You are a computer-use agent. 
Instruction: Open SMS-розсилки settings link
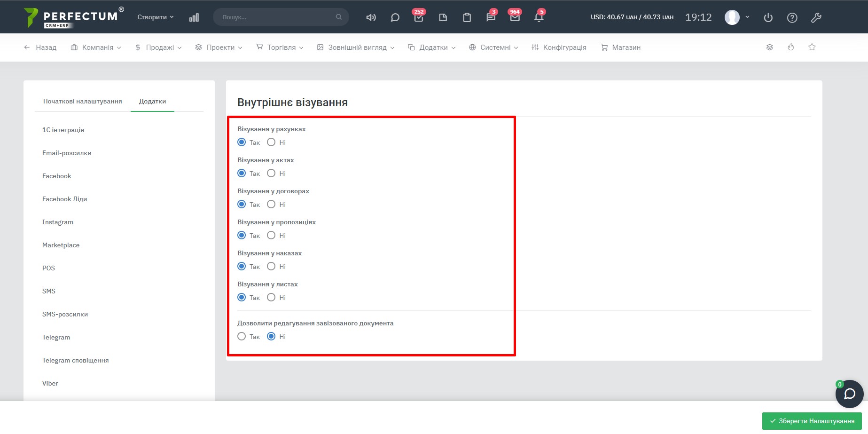point(65,314)
